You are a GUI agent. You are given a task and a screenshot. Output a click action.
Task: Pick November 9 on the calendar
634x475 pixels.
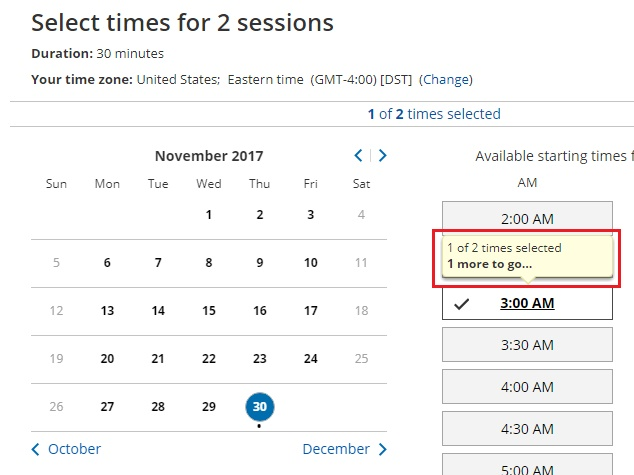(260, 263)
